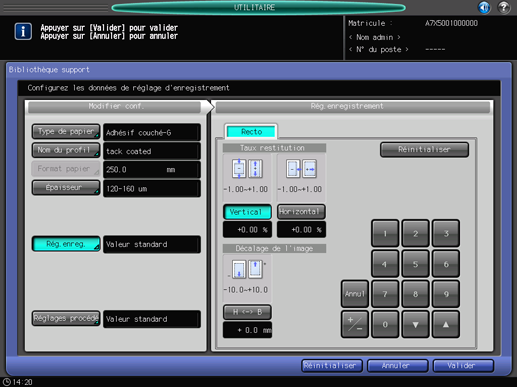
Task: Click keypad digit 2
Action: (415, 233)
